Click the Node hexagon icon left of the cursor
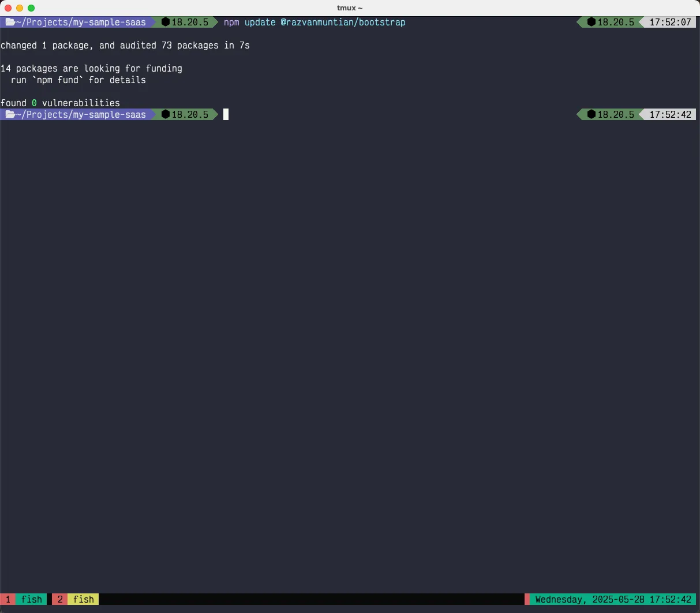Viewport: 700px width, 613px height. coord(166,115)
